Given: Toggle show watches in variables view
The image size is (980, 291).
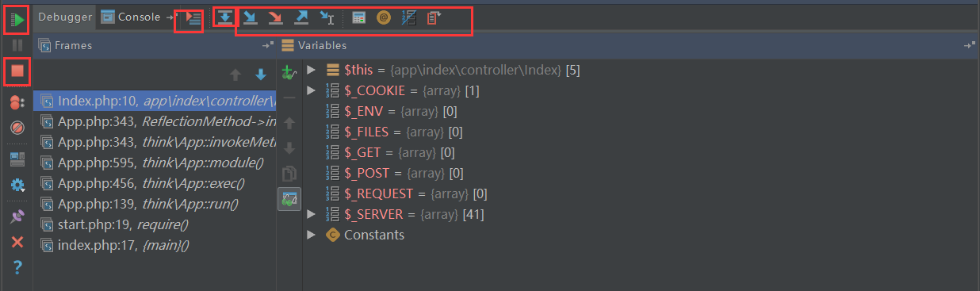Looking at the screenshot, I should click(289, 198).
